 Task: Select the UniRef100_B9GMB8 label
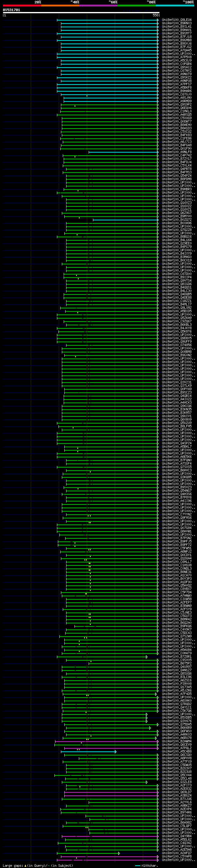point(177,40)
